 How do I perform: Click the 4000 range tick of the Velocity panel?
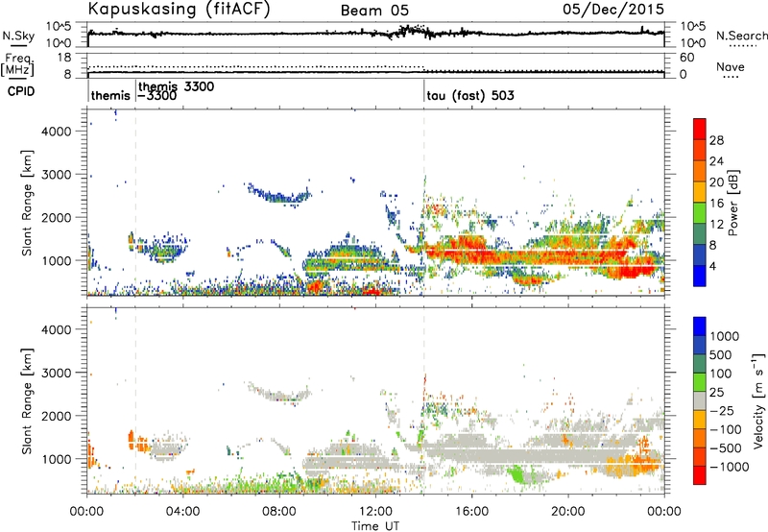click(x=56, y=329)
